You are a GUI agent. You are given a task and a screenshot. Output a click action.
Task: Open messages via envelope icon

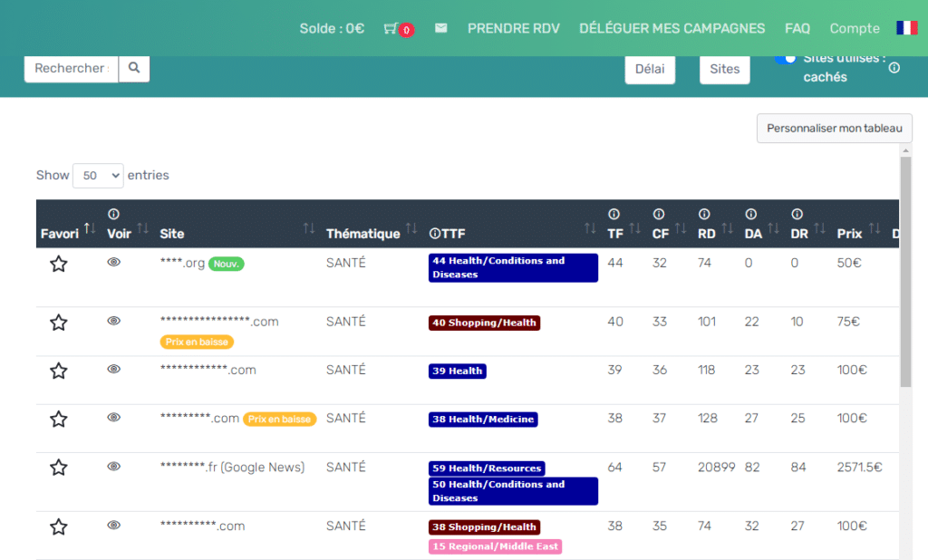click(x=440, y=28)
